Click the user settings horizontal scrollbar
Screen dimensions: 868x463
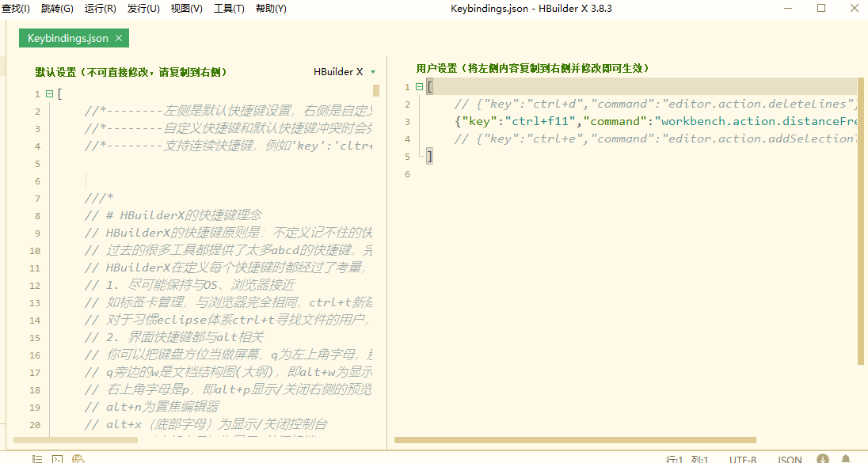(574, 440)
